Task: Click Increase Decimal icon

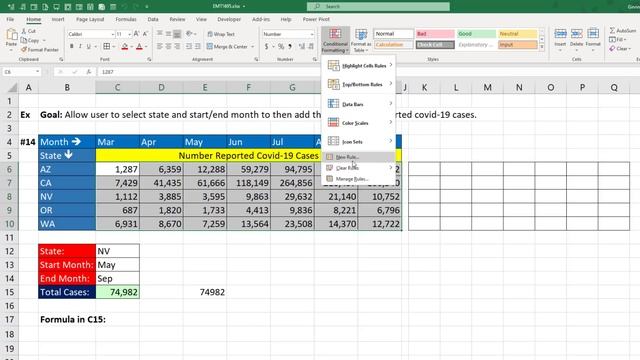Action: click(302, 47)
